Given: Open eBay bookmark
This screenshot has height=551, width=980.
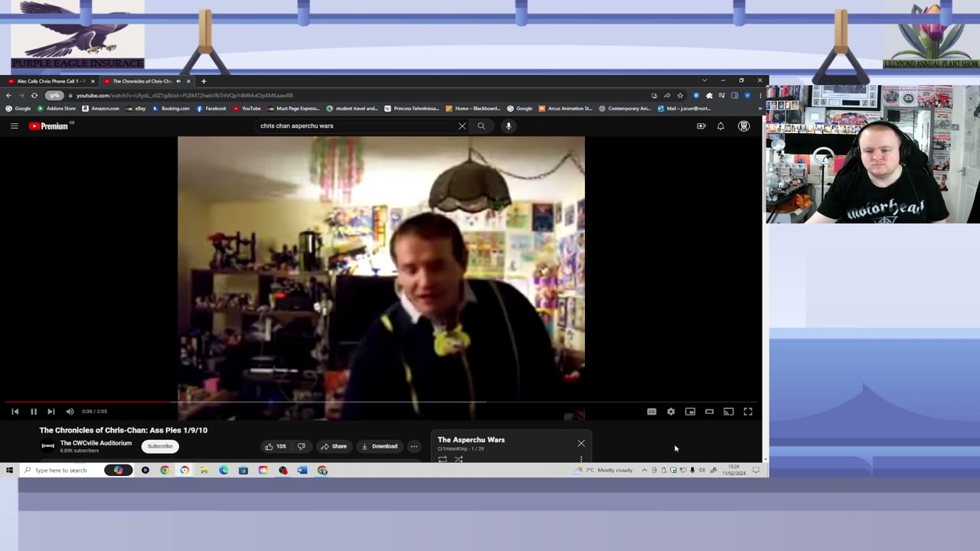Looking at the screenshot, I should [136, 109].
